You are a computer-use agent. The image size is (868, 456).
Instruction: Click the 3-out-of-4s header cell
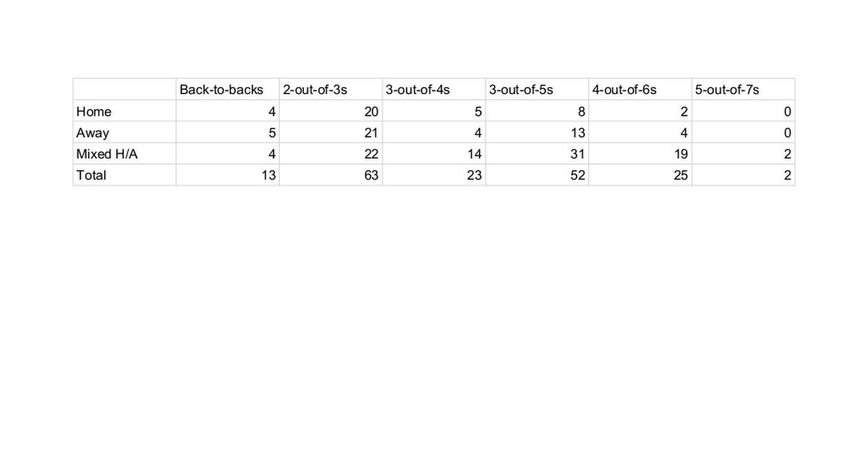coord(418,90)
